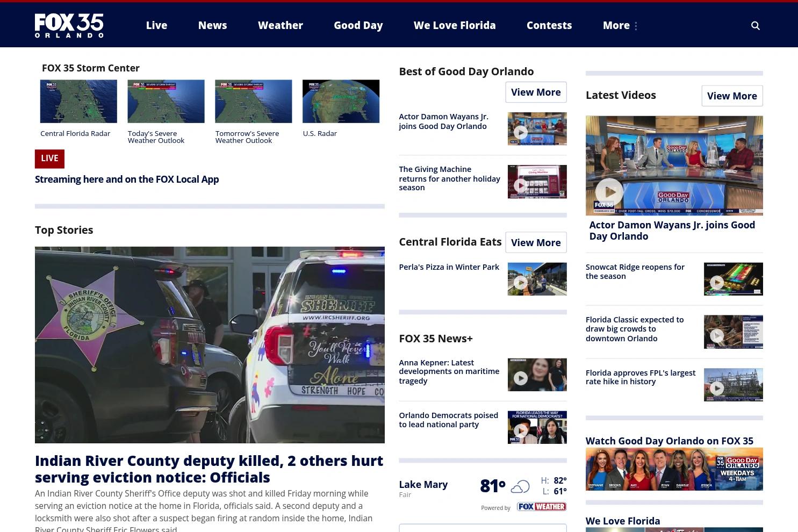
Task: Click the Latest Videos heading
Action: pyautogui.click(x=621, y=95)
